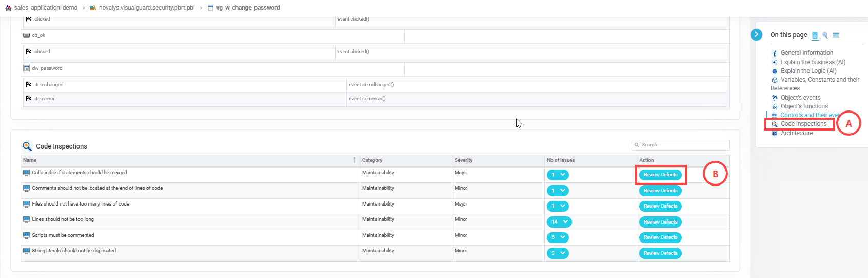Jump to Explain the business (AI)
Screen dimensions: 868x278
pos(813,62)
